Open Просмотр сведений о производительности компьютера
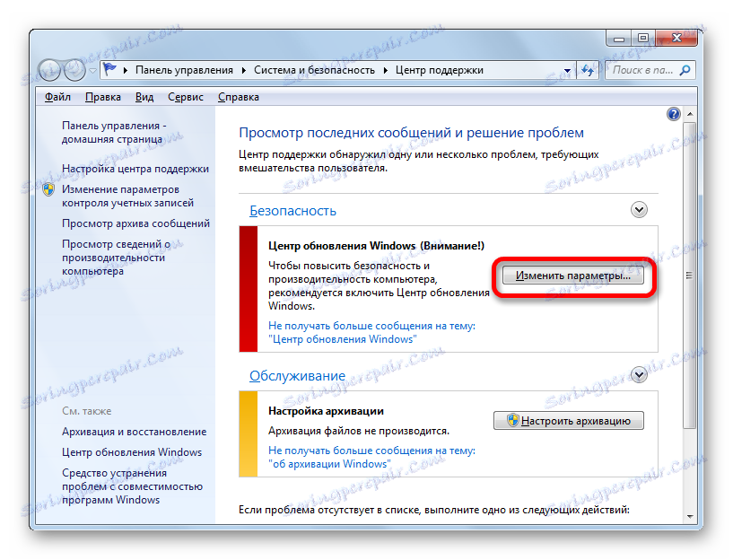This screenshot has height=560, width=733. tap(116, 257)
